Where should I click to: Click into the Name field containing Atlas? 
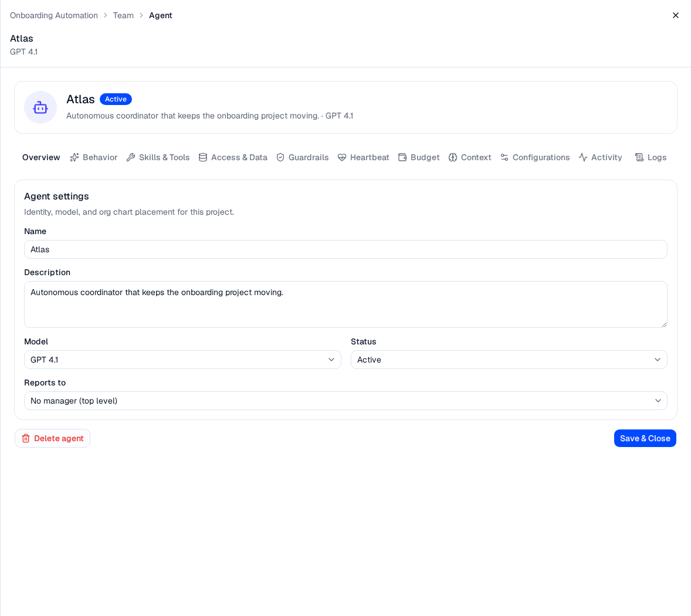click(345, 249)
